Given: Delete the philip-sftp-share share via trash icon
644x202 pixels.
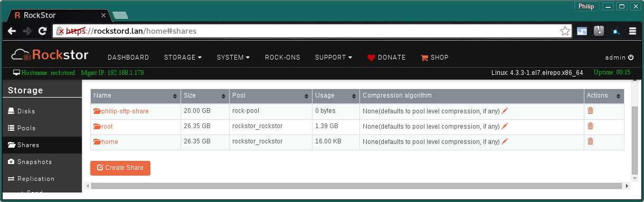Looking at the screenshot, I should tap(590, 111).
